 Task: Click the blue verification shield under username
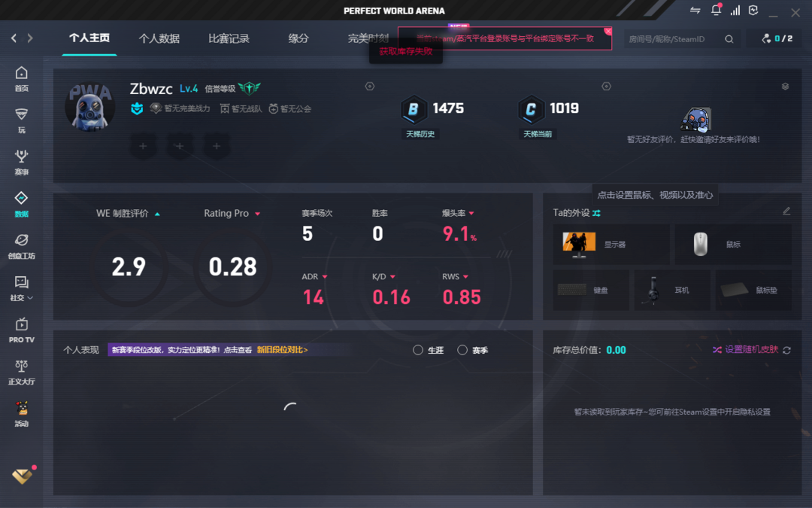click(x=137, y=109)
